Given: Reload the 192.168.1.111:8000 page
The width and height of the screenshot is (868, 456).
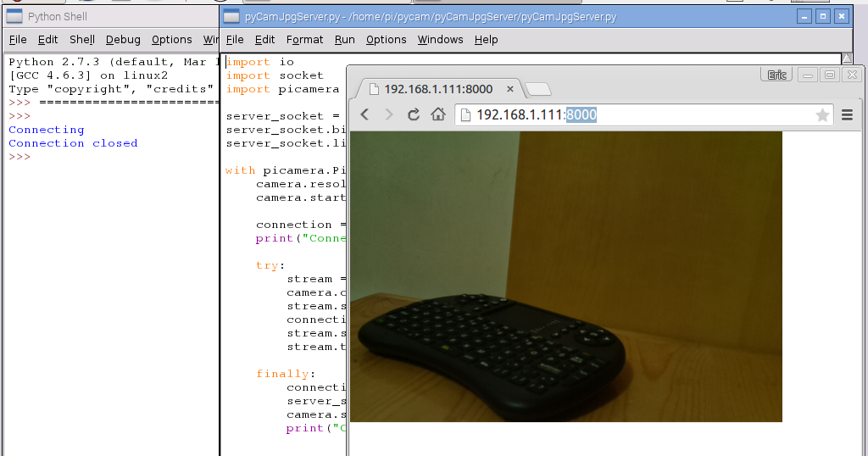Looking at the screenshot, I should click(414, 114).
